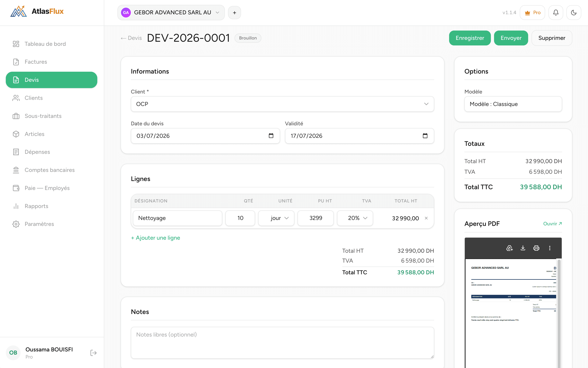Click the Ajouter une ligne link

coord(155,238)
